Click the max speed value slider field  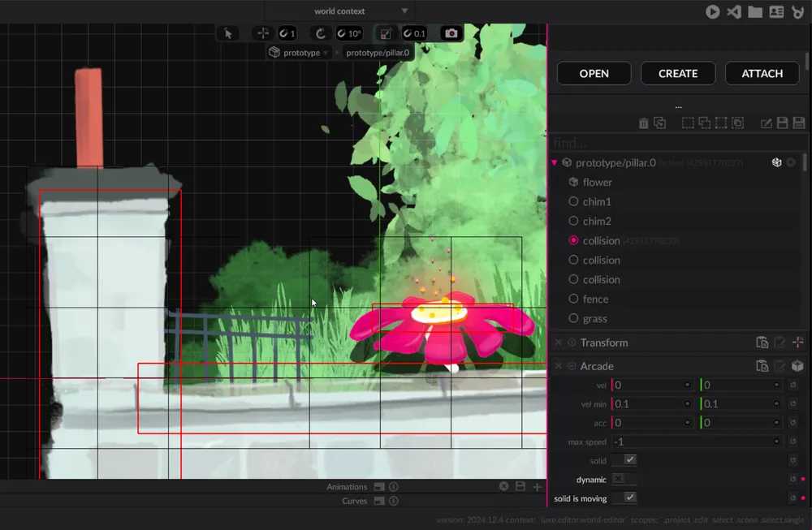[x=693, y=442]
